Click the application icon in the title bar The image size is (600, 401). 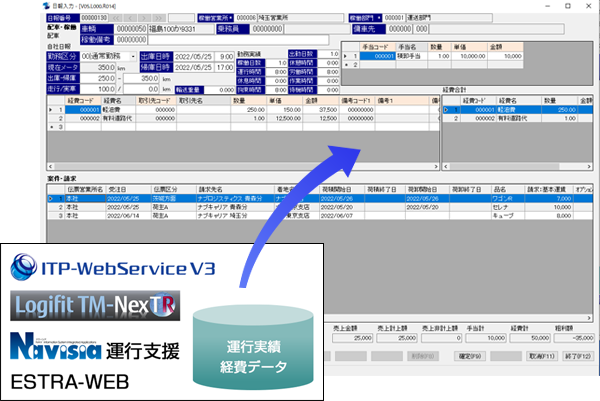[46, 6]
